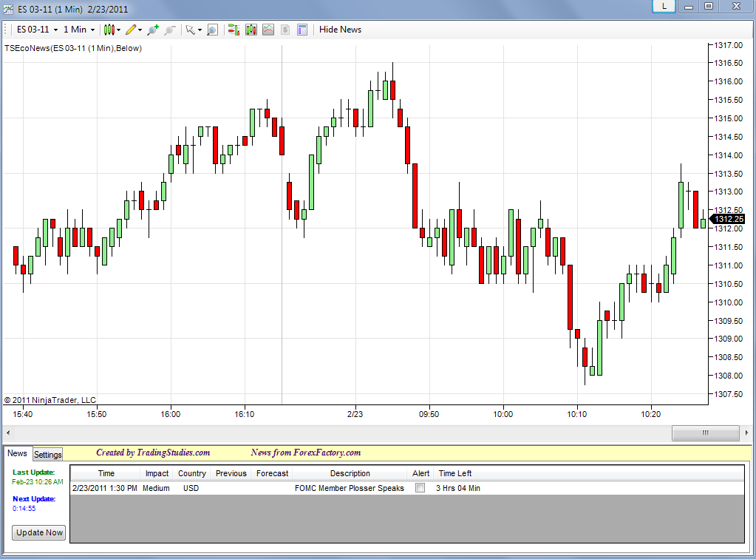Click the 2/23 date axis label
Image resolution: width=756 pixels, height=559 pixels.
click(355, 414)
